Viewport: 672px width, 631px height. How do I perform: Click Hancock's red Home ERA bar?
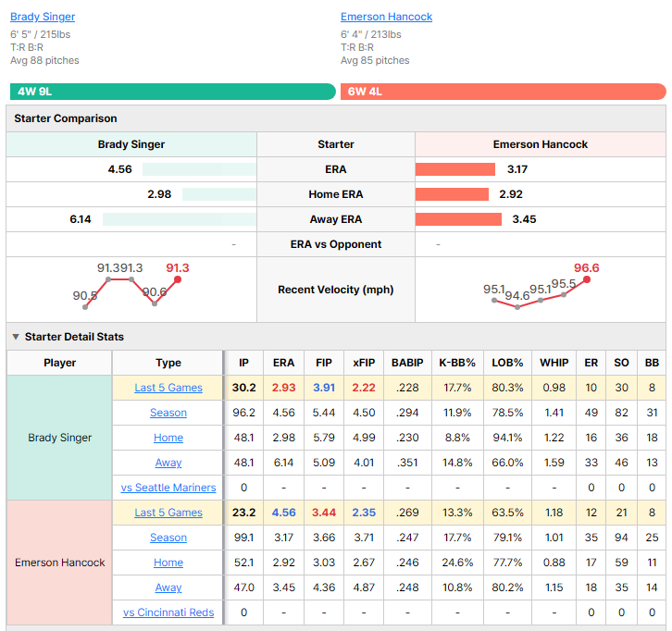452,194
